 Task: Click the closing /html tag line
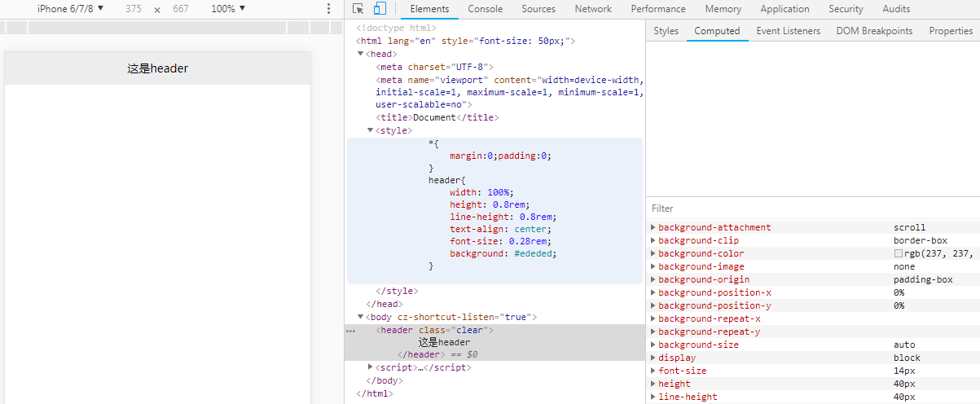[x=375, y=393]
